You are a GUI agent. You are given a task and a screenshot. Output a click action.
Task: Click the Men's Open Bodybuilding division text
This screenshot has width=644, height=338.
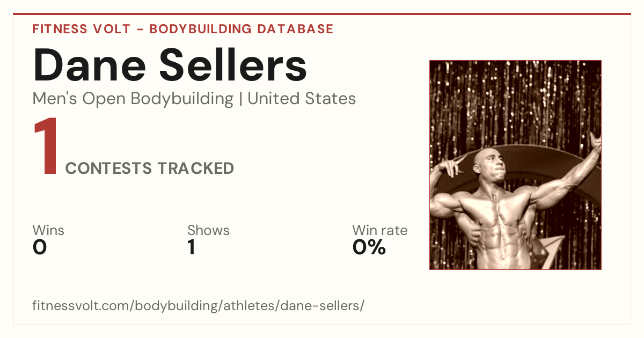[x=133, y=99]
